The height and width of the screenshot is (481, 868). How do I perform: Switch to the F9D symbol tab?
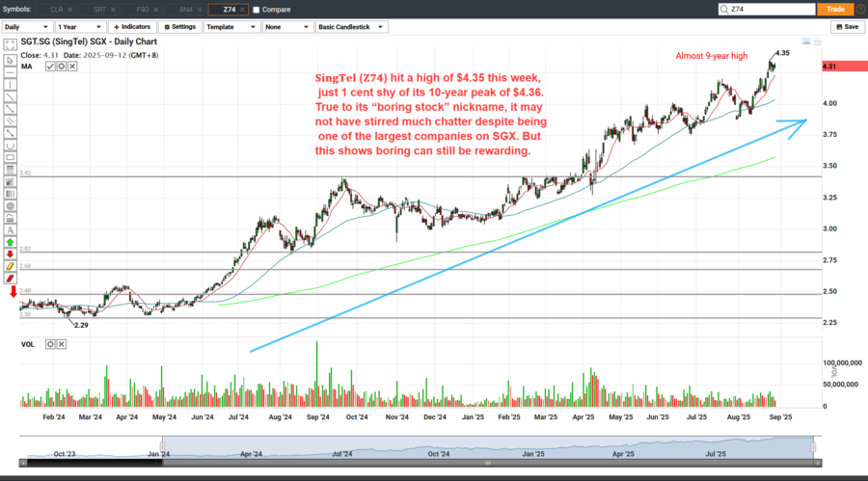(143, 10)
